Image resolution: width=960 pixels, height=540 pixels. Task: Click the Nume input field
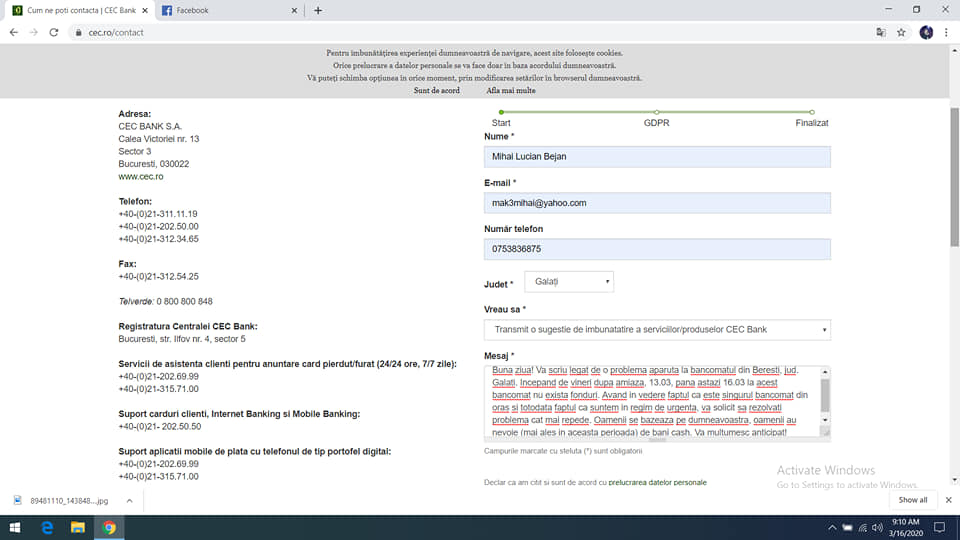pyautogui.click(x=657, y=157)
